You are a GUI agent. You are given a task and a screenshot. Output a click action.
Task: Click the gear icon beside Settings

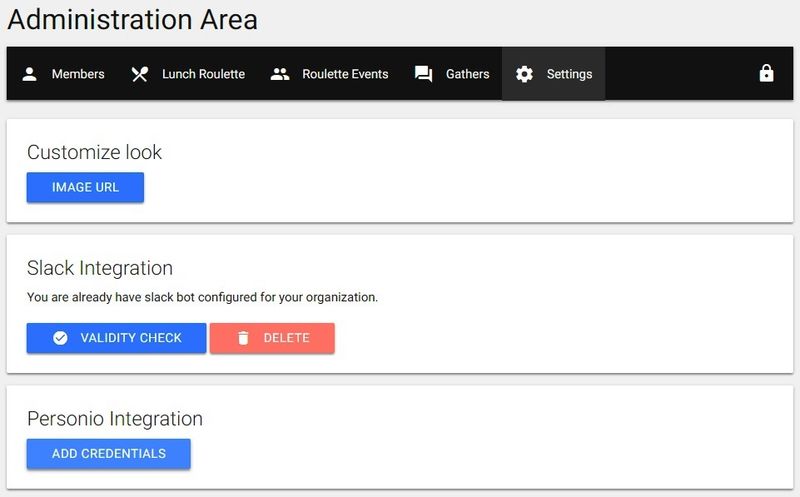coord(524,74)
